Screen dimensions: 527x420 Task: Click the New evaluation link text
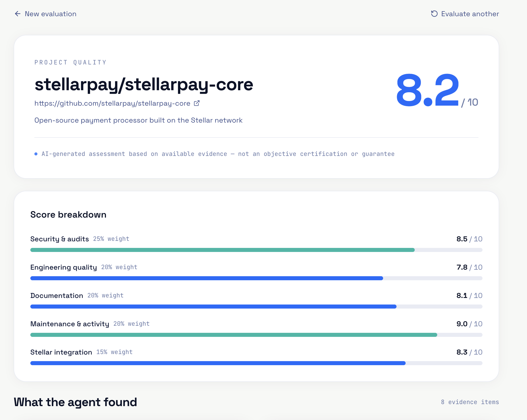pyautogui.click(x=51, y=14)
